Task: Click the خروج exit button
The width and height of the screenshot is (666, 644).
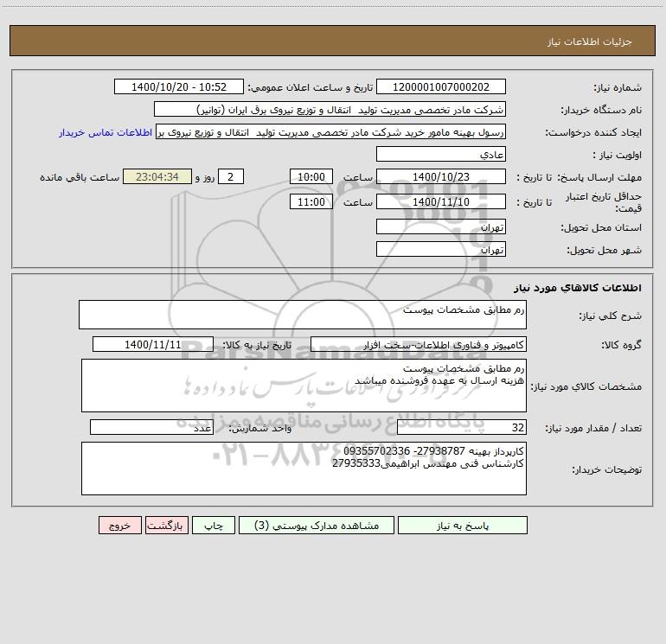Action: 119,525
